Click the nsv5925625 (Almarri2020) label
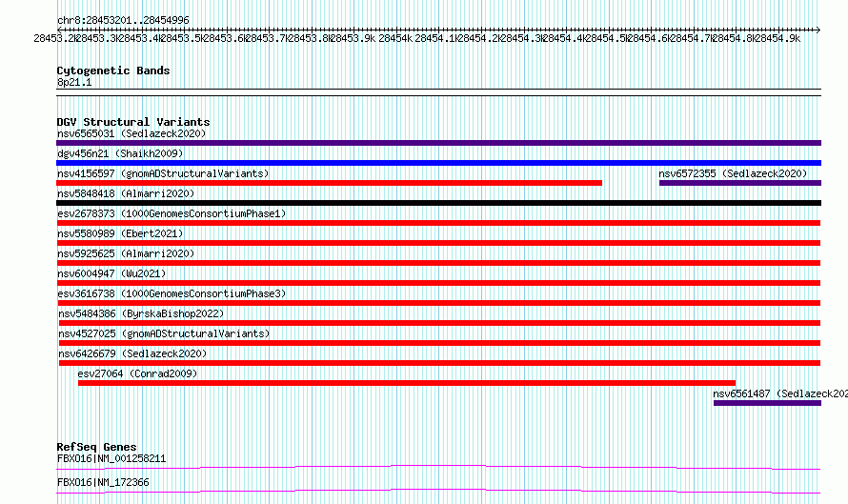The height and width of the screenshot is (504, 848). 126,253
